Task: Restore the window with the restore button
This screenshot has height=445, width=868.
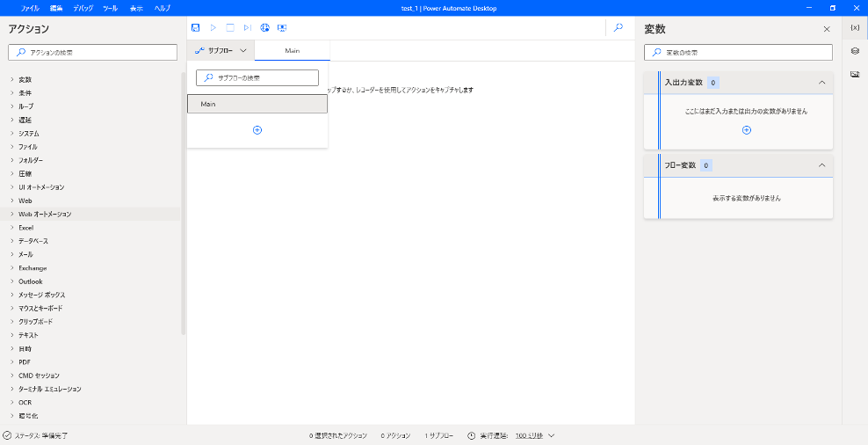Action: coord(833,8)
